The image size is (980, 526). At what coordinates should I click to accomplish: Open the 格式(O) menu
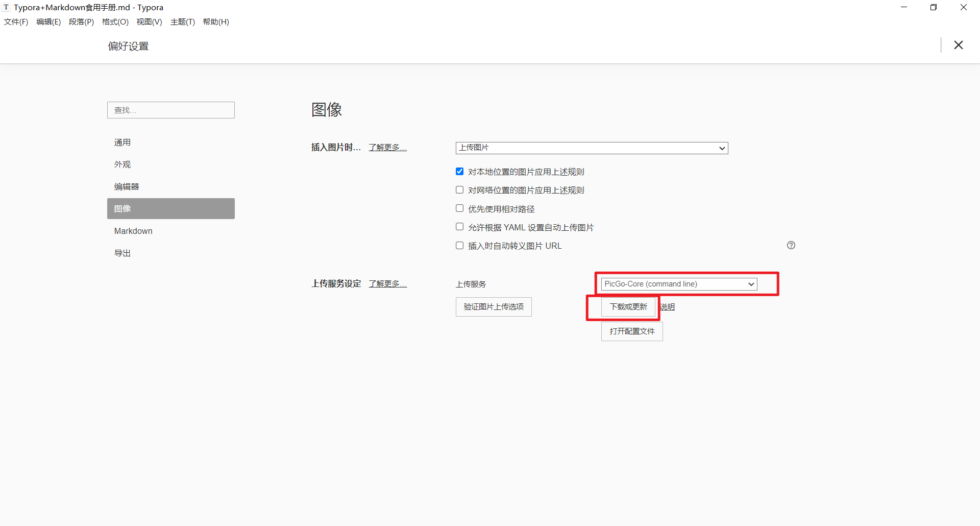click(x=115, y=22)
